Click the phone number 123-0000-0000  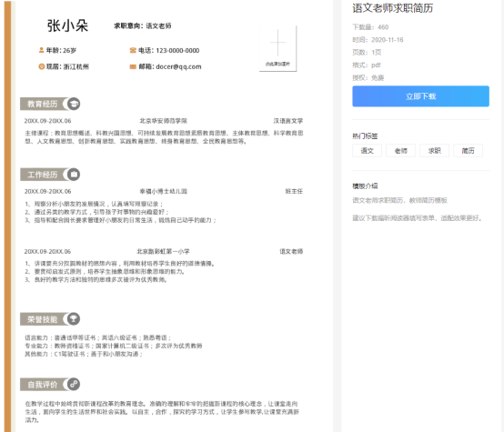(x=177, y=50)
